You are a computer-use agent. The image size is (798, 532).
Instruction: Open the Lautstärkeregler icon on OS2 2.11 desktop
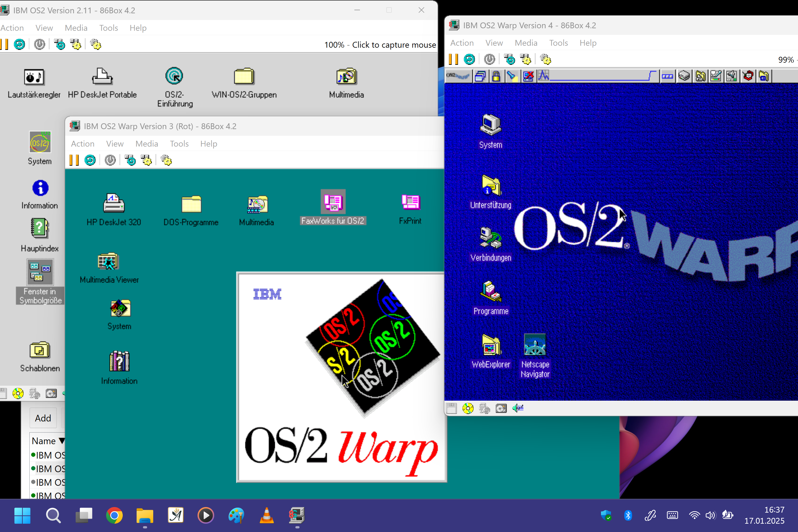click(34, 84)
